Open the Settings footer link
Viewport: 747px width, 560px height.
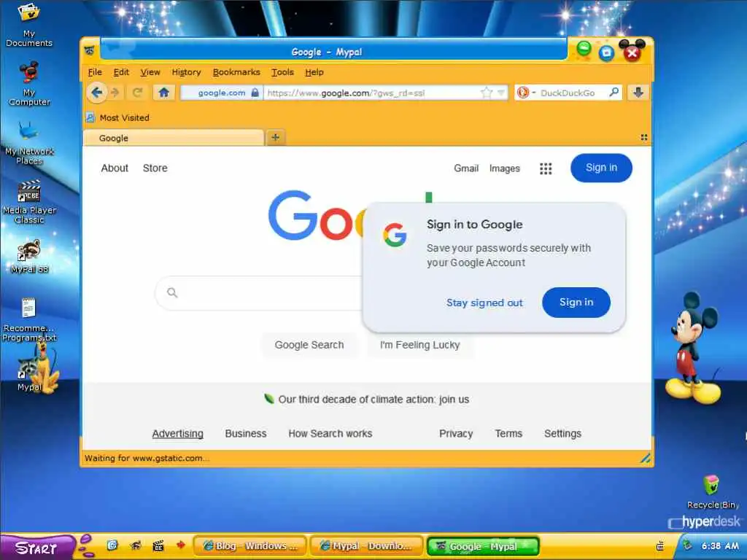click(562, 433)
